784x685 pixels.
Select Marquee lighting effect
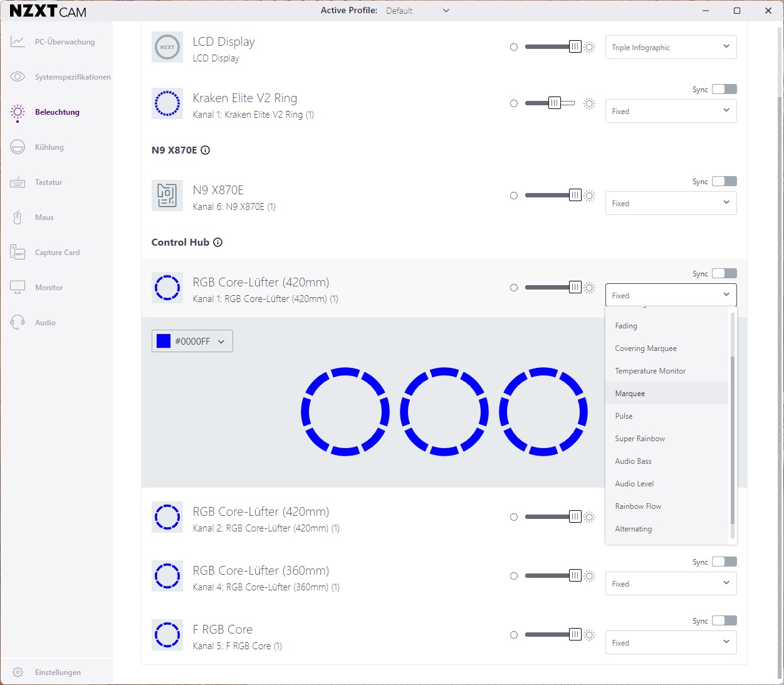[x=667, y=394]
